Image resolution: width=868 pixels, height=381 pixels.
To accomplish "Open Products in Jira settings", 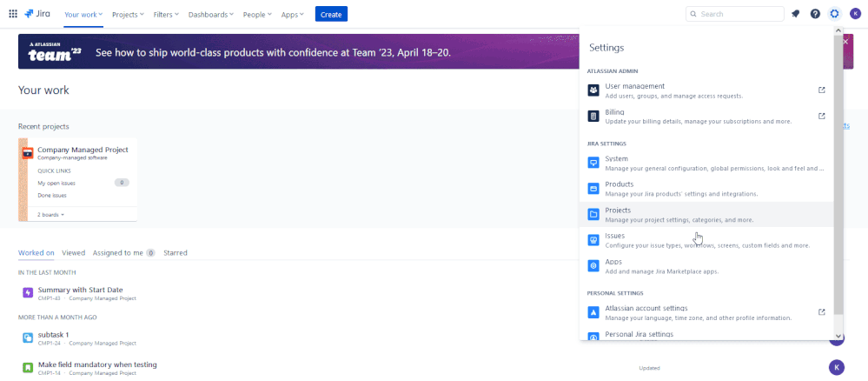I will pos(706,189).
